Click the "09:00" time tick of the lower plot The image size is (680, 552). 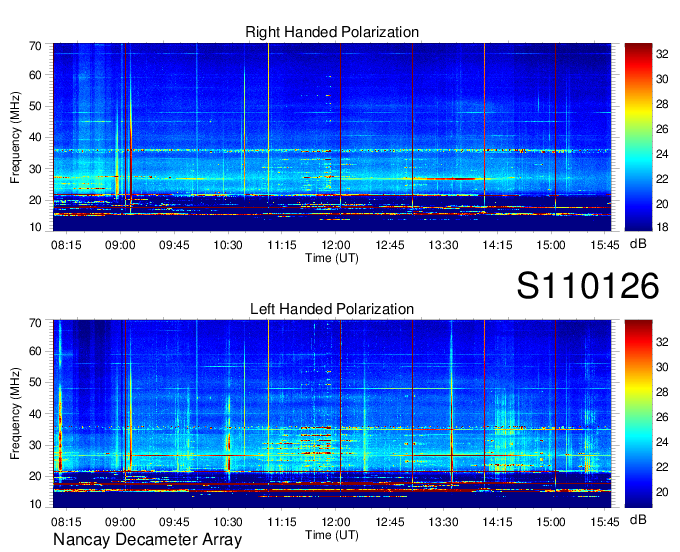[x=120, y=522]
